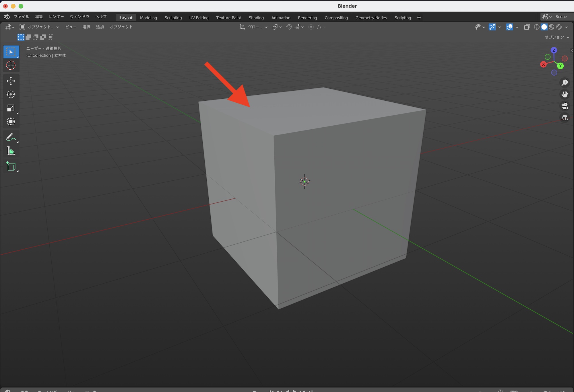Select the Move tool in toolbar
574x392 pixels.
11,81
